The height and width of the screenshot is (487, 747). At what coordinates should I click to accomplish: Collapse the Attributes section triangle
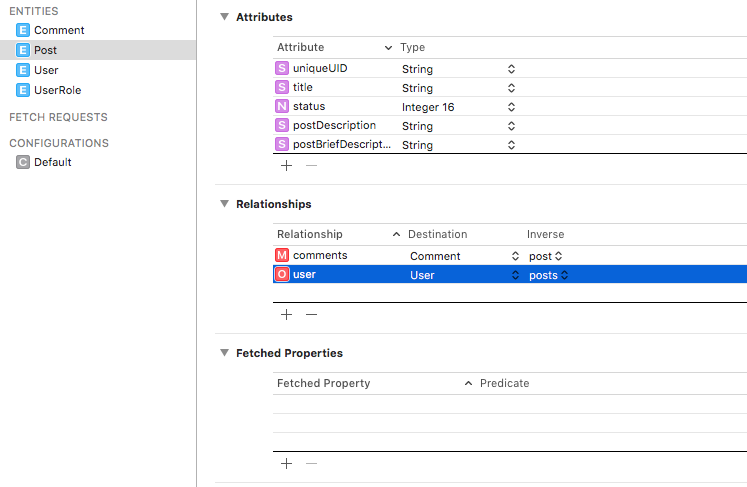[x=224, y=18]
